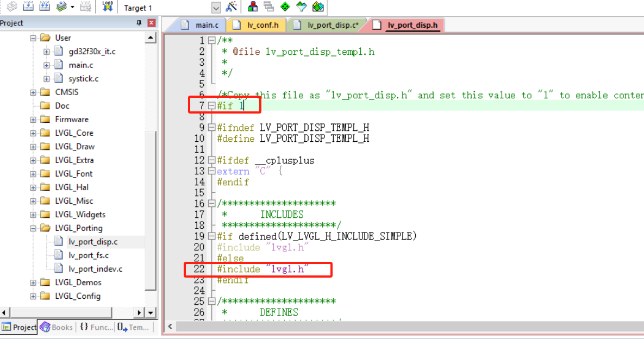Click the Select Software Packs icon
644x339 pixels.
(301, 7)
